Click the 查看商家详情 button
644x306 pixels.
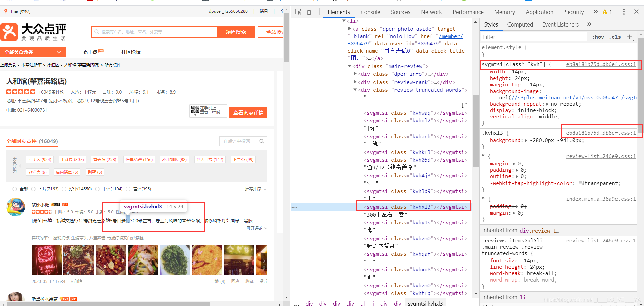pos(248,113)
